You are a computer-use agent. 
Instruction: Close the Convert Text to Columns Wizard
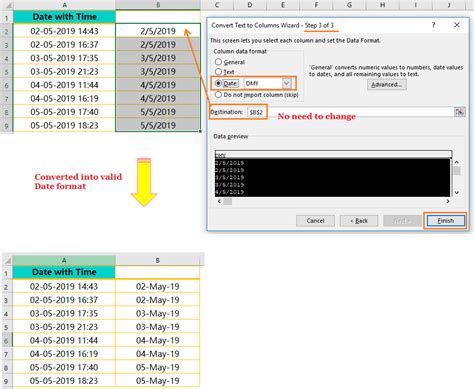pyautogui.click(x=457, y=25)
